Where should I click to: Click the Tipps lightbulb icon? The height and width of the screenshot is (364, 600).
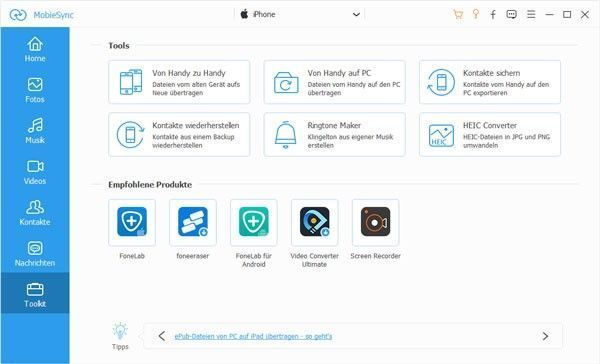point(120,331)
